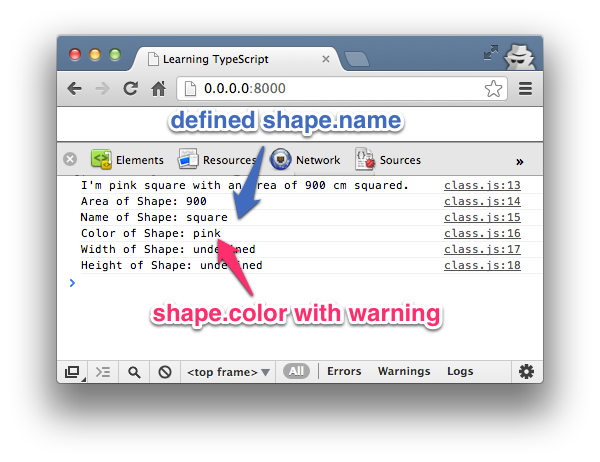Undock DevTools into separate window
Viewport: 600px width, 462px height.
tap(72, 372)
